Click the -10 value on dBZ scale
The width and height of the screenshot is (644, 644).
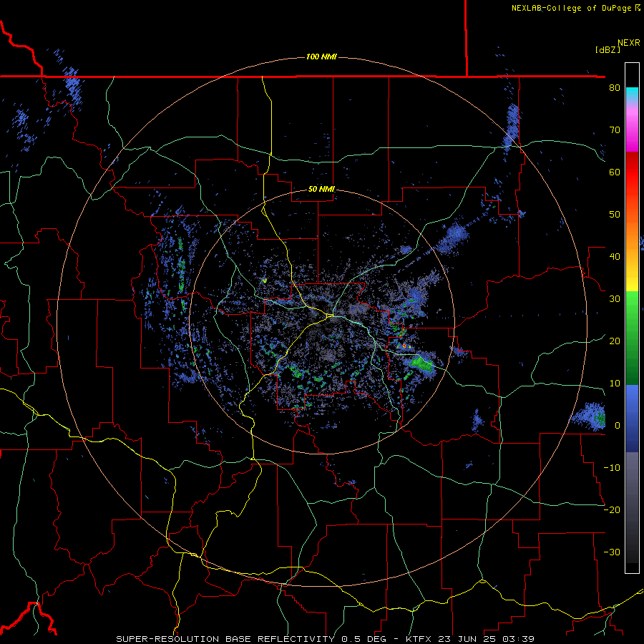612,468
